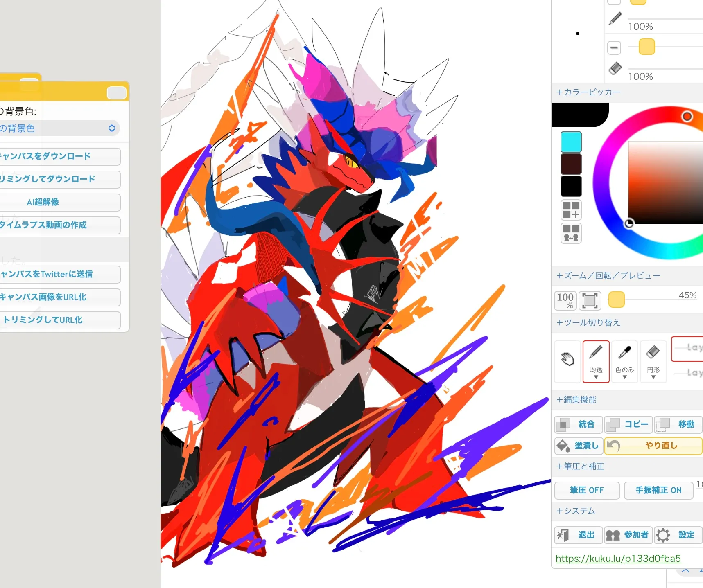The width and height of the screenshot is (703, 588).
Task: Click the hue ring handle on color wheel
Action: 687,117
